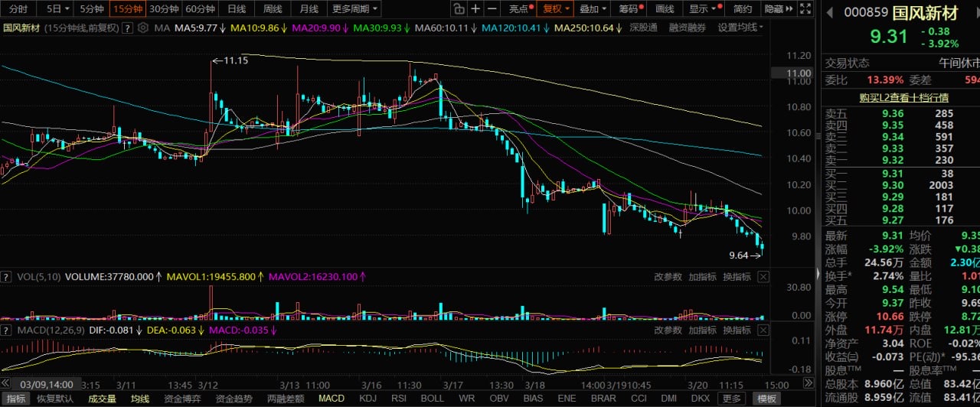Select DMI indicator

click(x=669, y=399)
